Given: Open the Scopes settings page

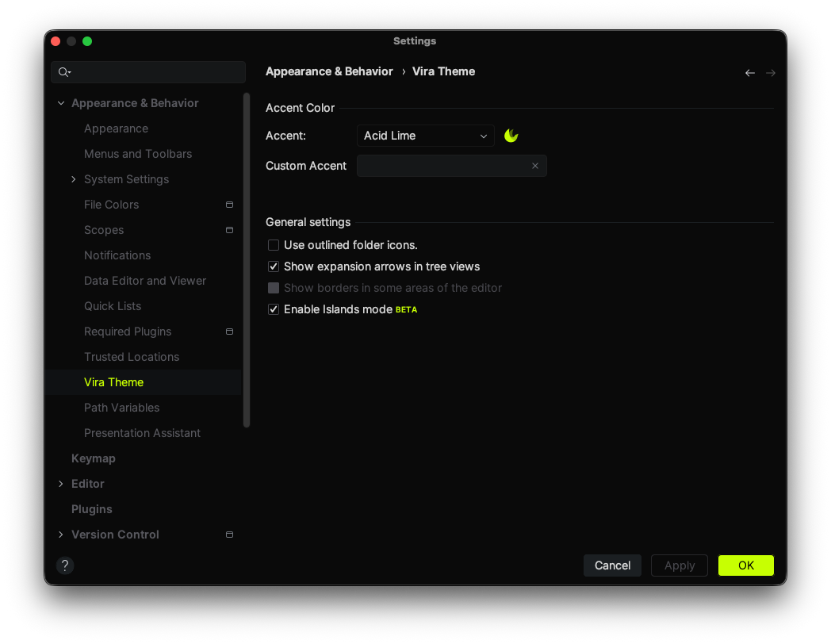Looking at the screenshot, I should 104,230.
